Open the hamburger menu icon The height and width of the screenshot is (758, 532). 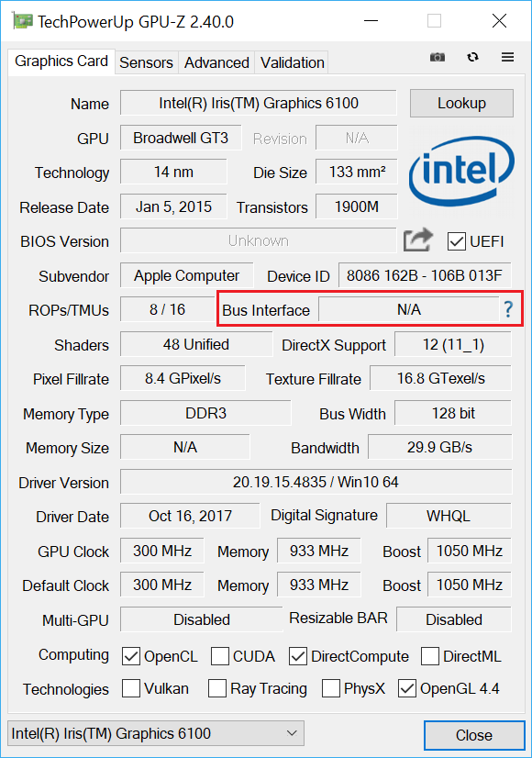pyautogui.click(x=507, y=57)
